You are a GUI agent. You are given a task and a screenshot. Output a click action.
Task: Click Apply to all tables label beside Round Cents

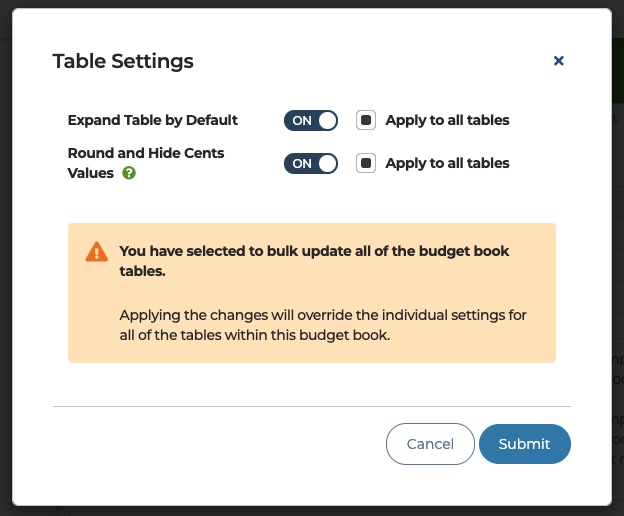coord(447,163)
